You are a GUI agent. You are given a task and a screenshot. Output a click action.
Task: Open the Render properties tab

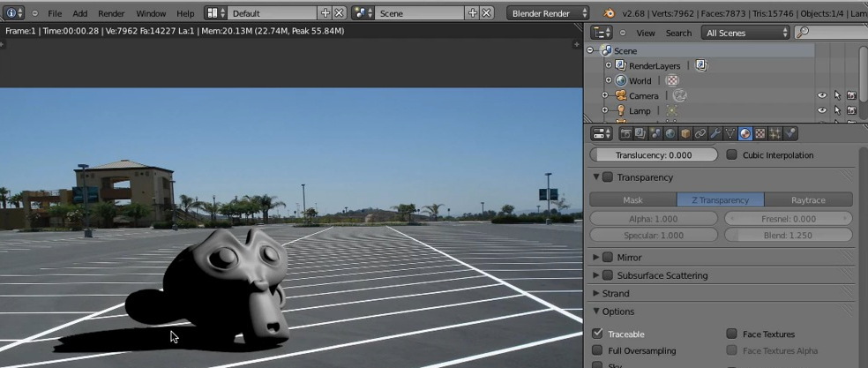click(x=626, y=133)
